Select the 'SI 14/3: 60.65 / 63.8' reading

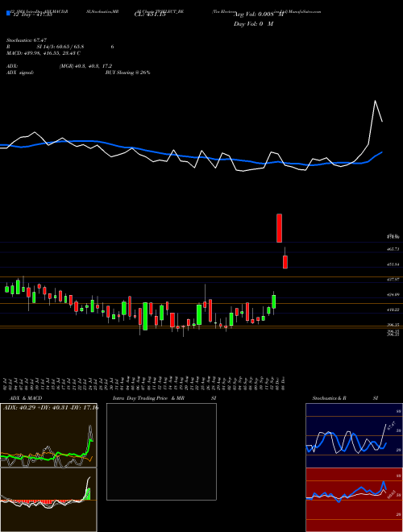(60, 47)
